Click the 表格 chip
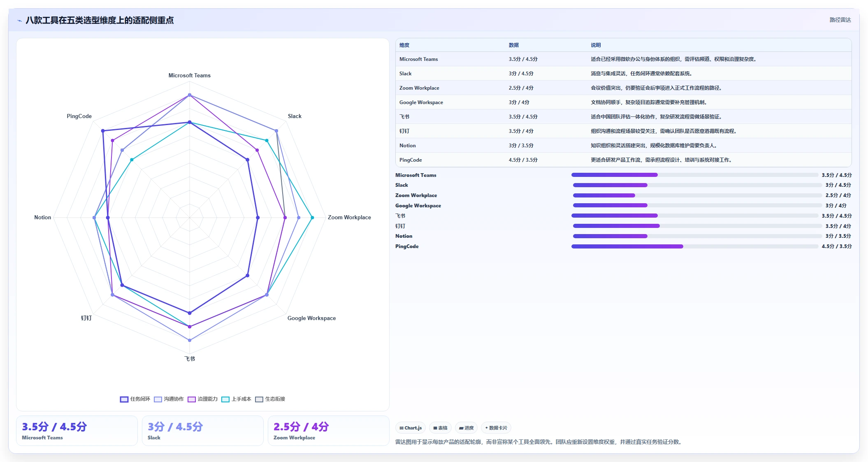Image resolution: width=868 pixels, height=462 pixels. tap(440, 428)
